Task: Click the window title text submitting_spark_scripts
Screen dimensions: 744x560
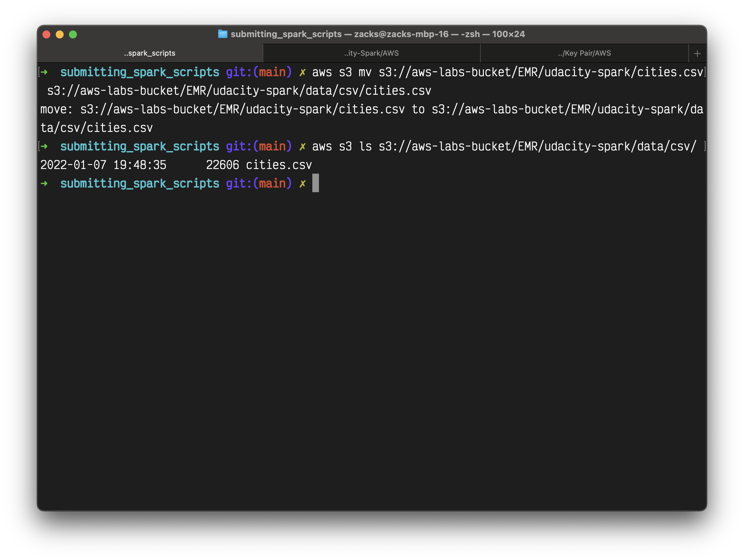Action: [286, 34]
